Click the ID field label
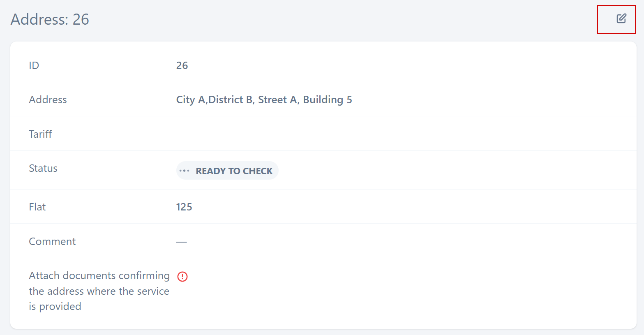This screenshot has height=335, width=644. click(34, 65)
